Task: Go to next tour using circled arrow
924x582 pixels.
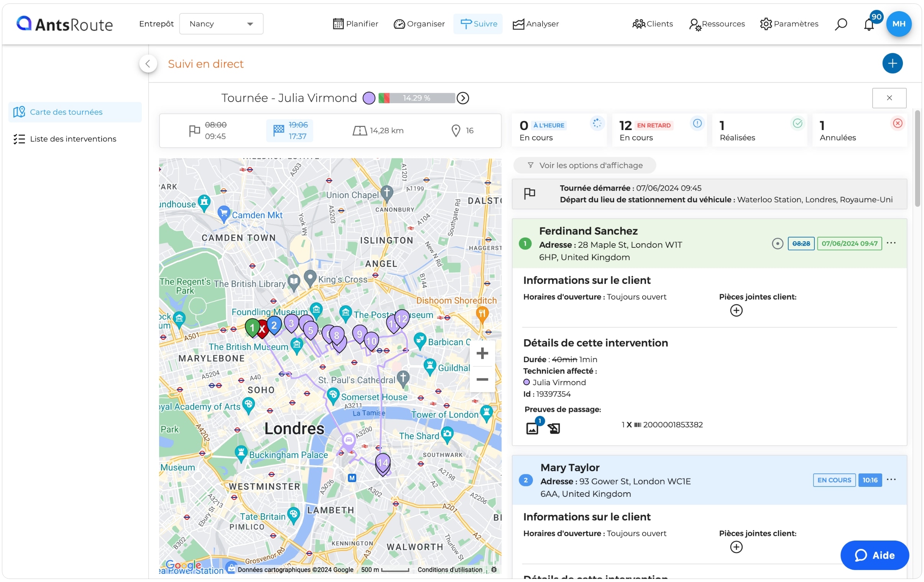Action: (x=463, y=98)
